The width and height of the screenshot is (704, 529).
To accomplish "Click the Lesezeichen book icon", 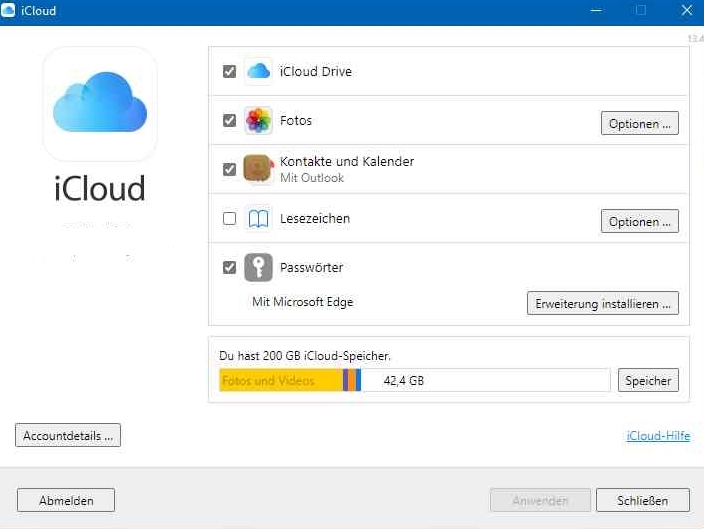I will (x=259, y=219).
